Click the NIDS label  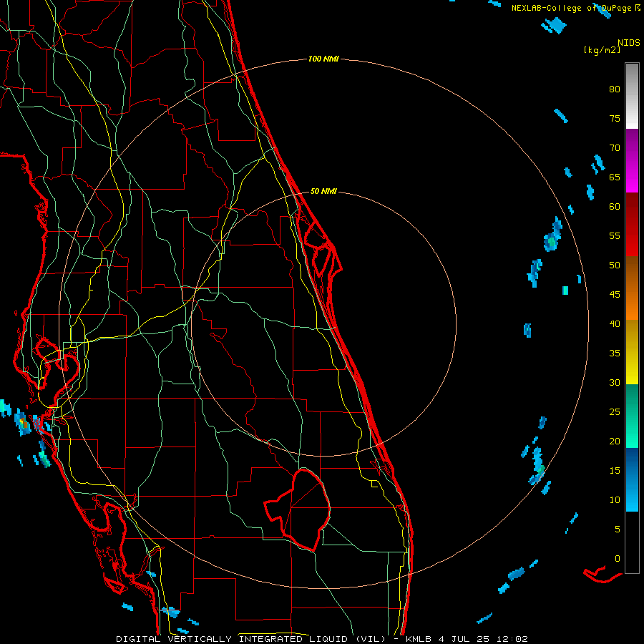tap(629, 43)
